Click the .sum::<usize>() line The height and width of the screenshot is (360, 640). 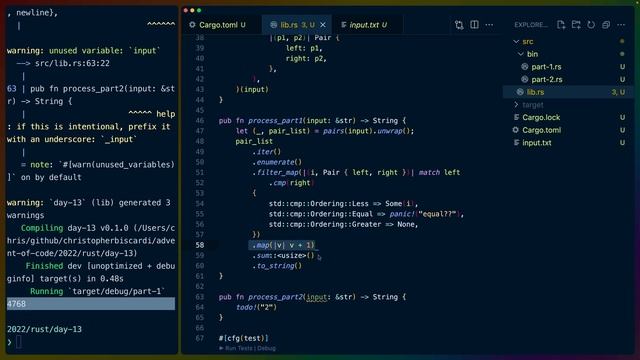tap(284, 256)
